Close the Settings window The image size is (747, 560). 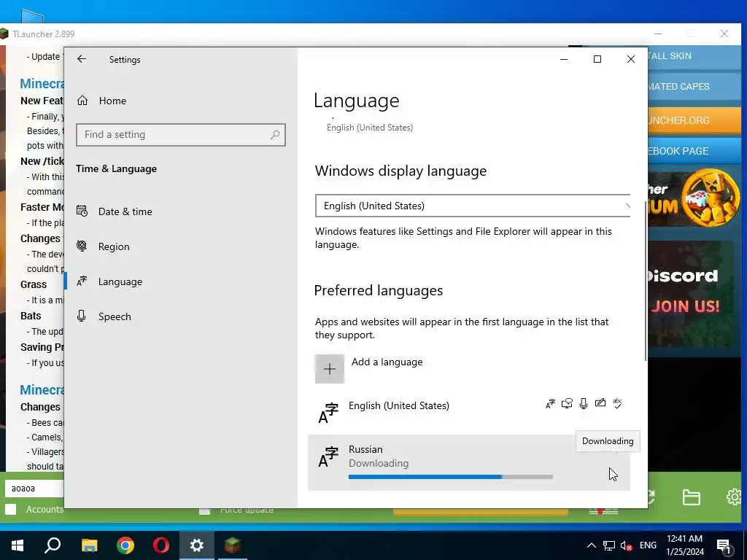(x=631, y=59)
